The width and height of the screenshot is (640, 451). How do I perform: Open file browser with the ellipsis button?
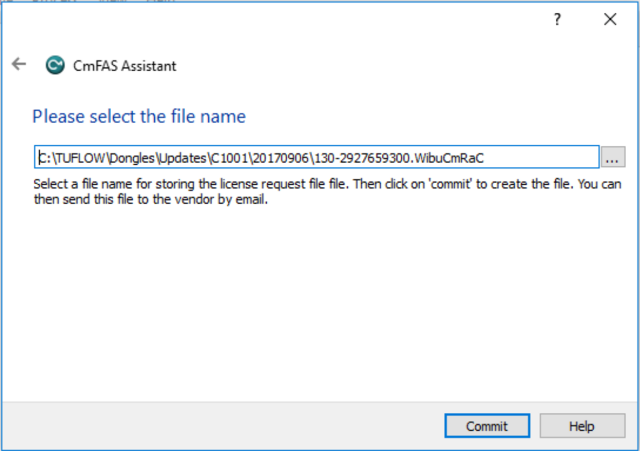(x=613, y=158)
